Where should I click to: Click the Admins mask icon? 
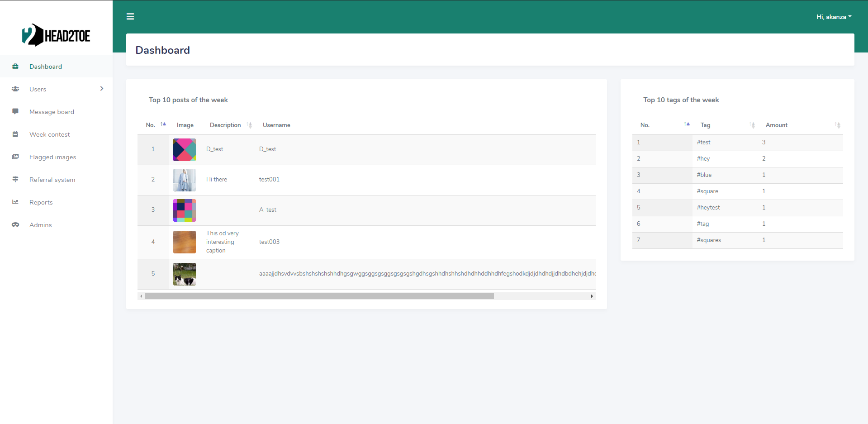pyautogui.click(x=15, y=225)
